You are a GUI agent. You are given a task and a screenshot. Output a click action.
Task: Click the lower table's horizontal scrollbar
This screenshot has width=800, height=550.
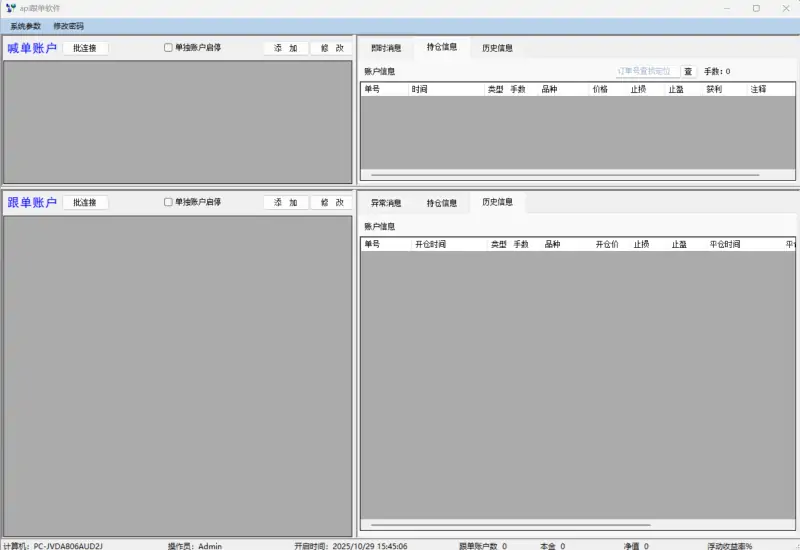510,524
